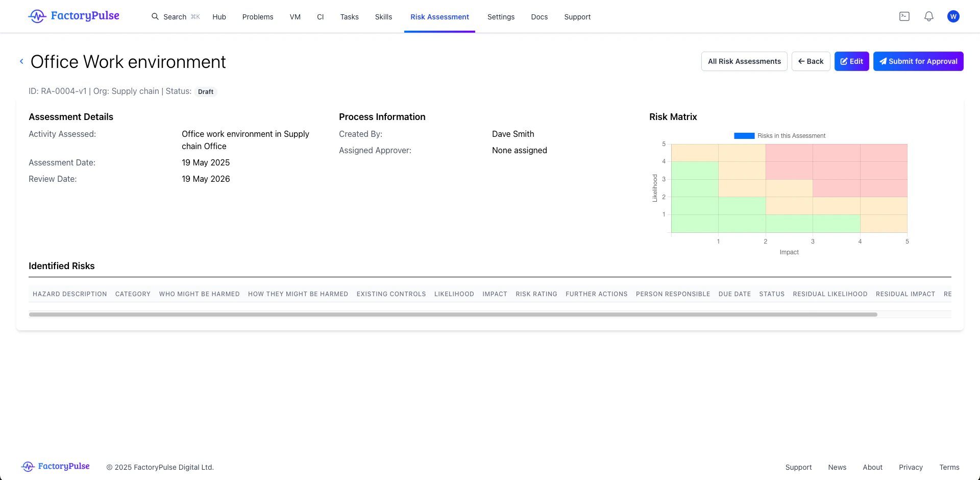Viewport: 980px width, 480px height.
Task: Click the How They Might Be Harmed header
Action: point(298,294)
